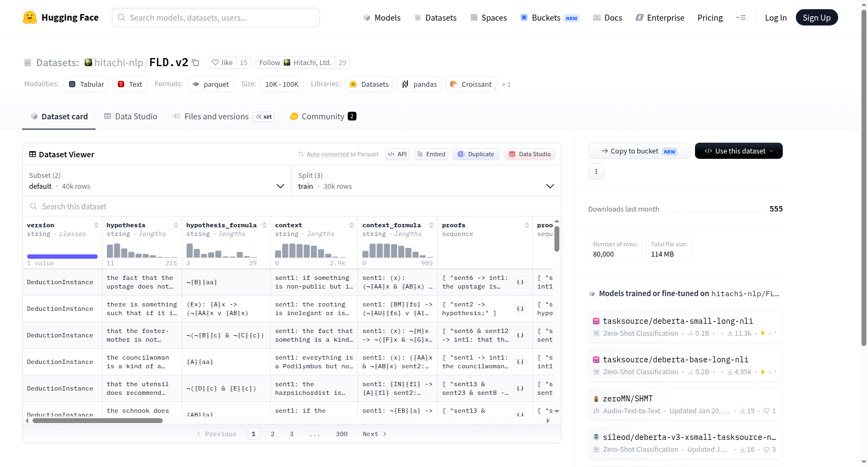Click the Embed button
This screenshot has height=467, width=868.
coord(431,154)
